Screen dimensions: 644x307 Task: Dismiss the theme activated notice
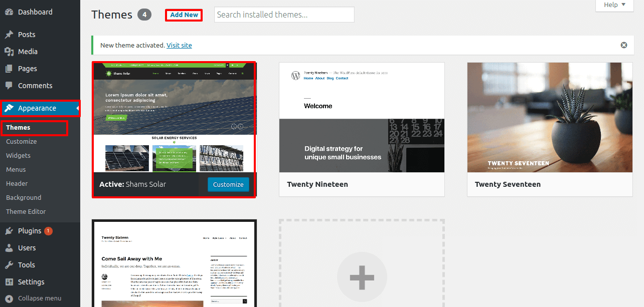pyautogui.click(x=624, y=45)
